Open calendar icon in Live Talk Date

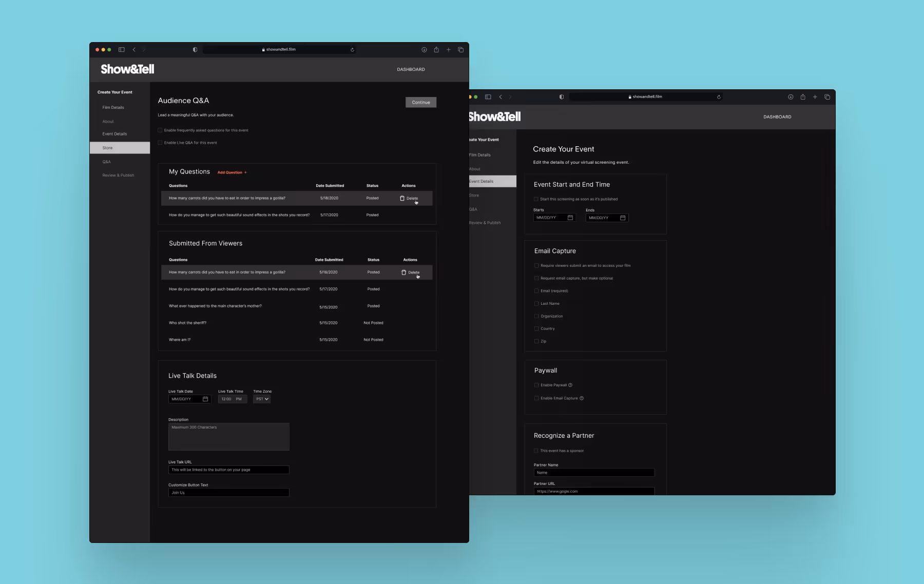[205, 399]
